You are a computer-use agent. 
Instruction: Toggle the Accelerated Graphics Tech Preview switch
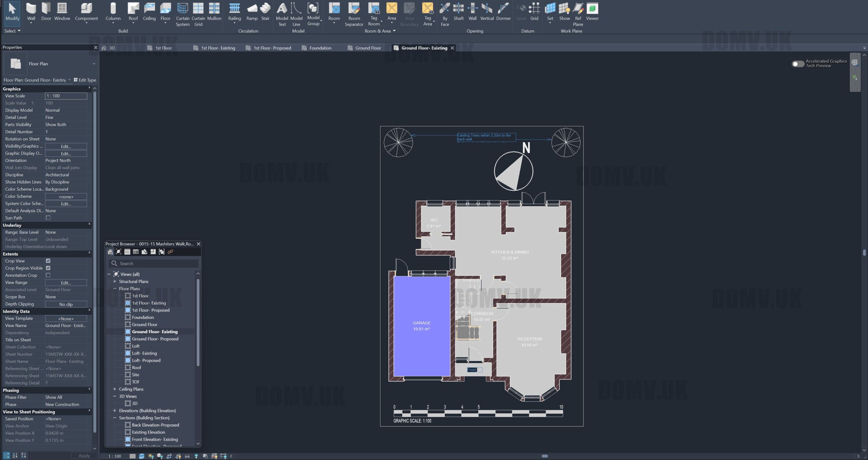point(797,64)
